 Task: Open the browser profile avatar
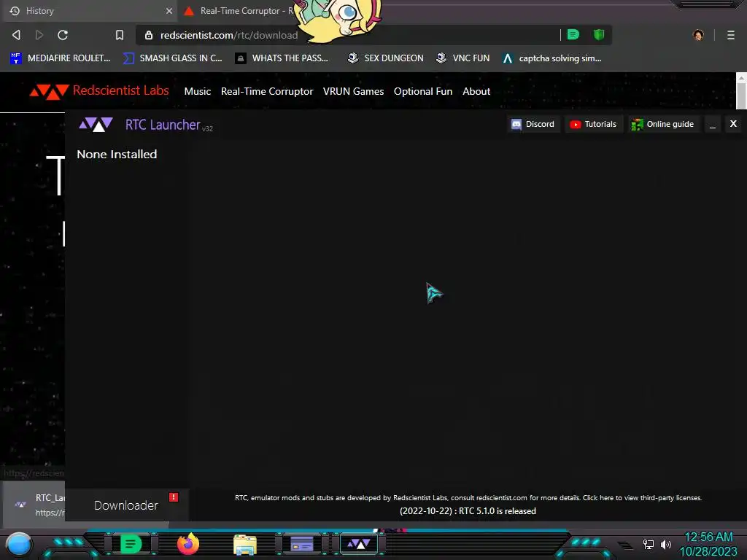pos(698,35)
